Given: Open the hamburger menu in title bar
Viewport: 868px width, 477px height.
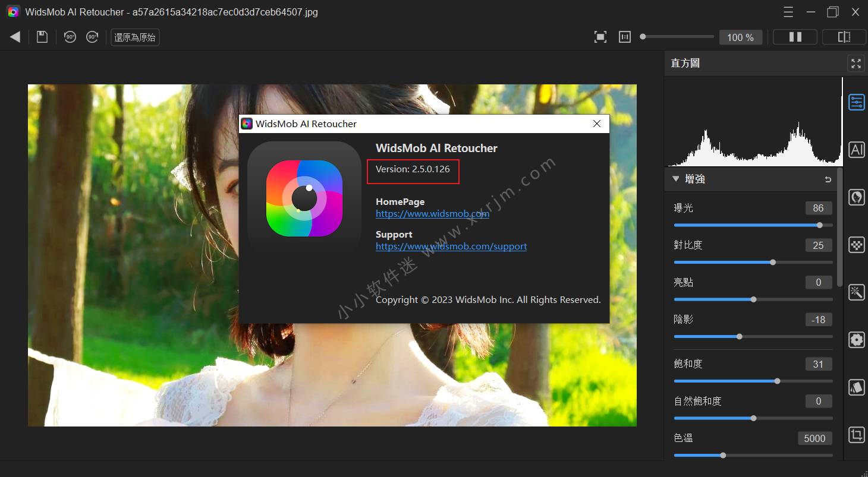Looking at the screenshot, I should pyautogui.click(x=788, y=12).
